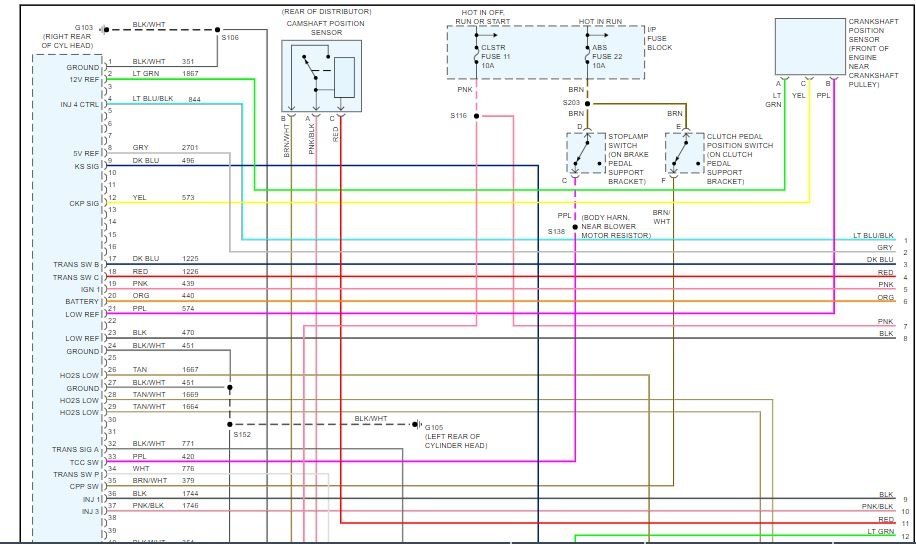Image resolution: width=916 pixels, height=544 pixels.
Task: Click the TCC SW pin label
Action: [x=85, y=462]
